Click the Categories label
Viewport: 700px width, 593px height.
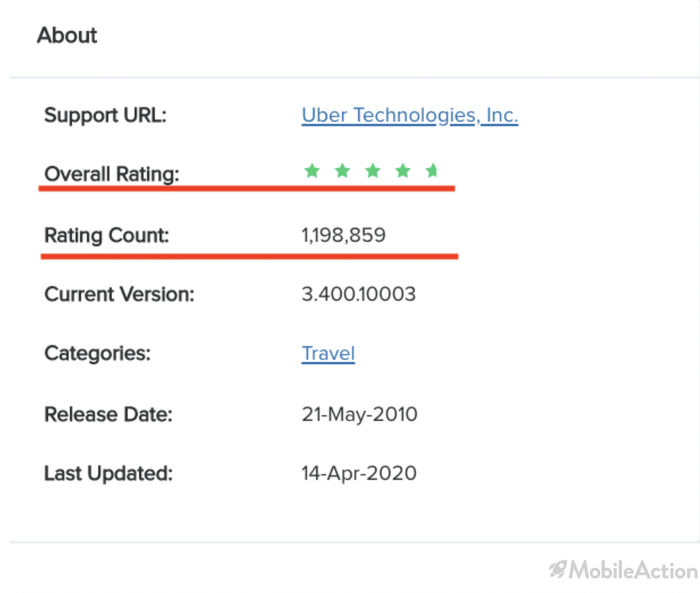97,354
